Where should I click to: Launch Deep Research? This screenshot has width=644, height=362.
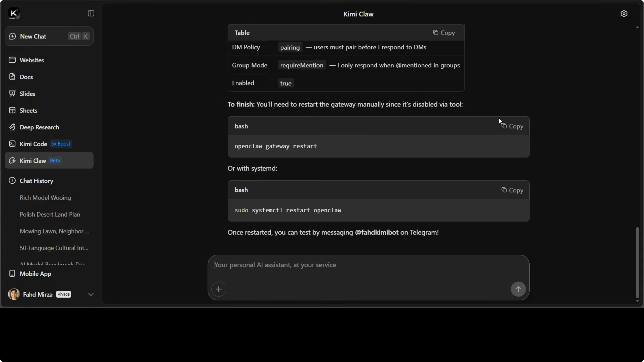click(x=39, y=127)
